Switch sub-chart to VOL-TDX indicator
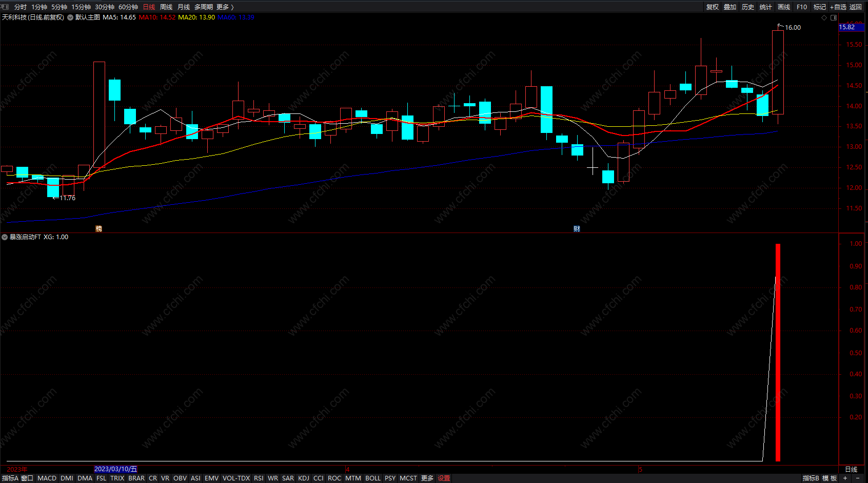 tap(236, 478)
